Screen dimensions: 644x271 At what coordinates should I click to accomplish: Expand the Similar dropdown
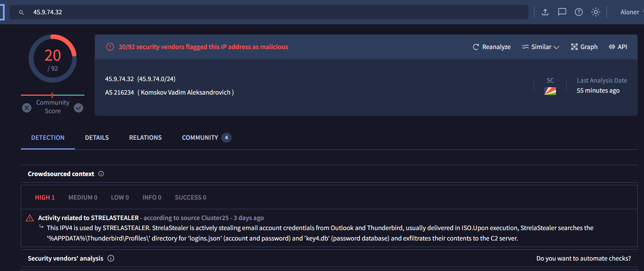tap(540, 47)
